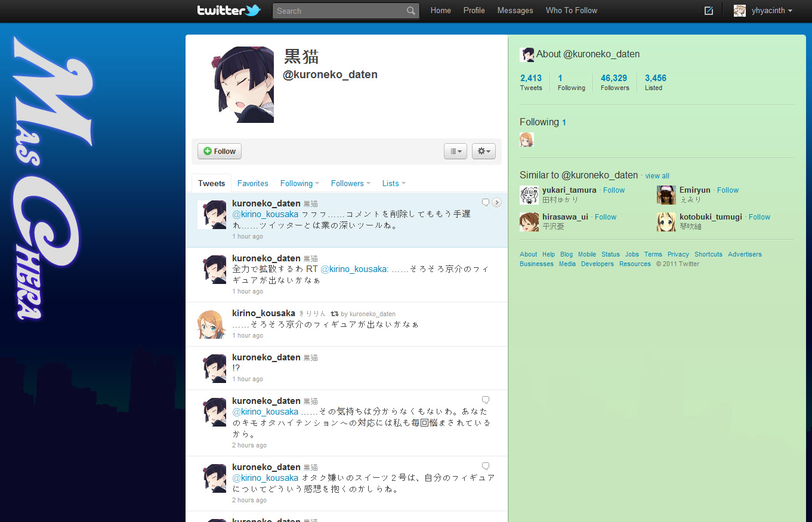Viewport: 812px width, 522px height.
Task: Open the followed user avatar under Following 1
Action: click(x=527, y=140)
